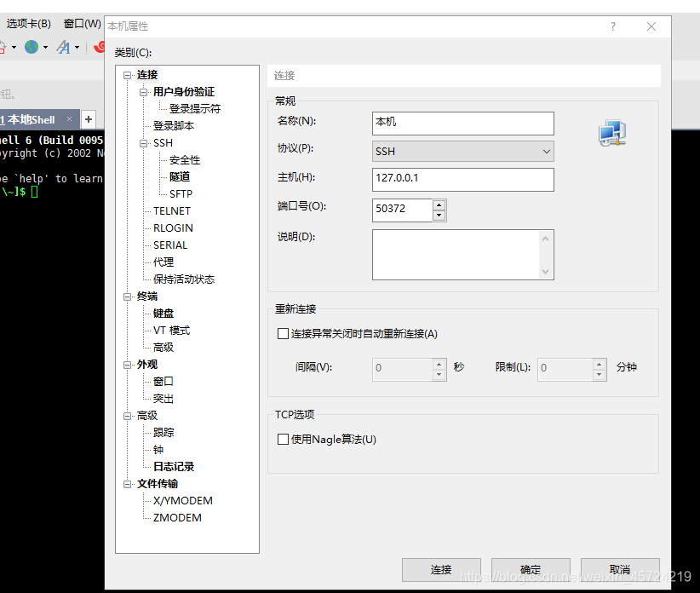The image size is (700, 593).
Task: Increase port number with up arrow
Action: point(439,205)
